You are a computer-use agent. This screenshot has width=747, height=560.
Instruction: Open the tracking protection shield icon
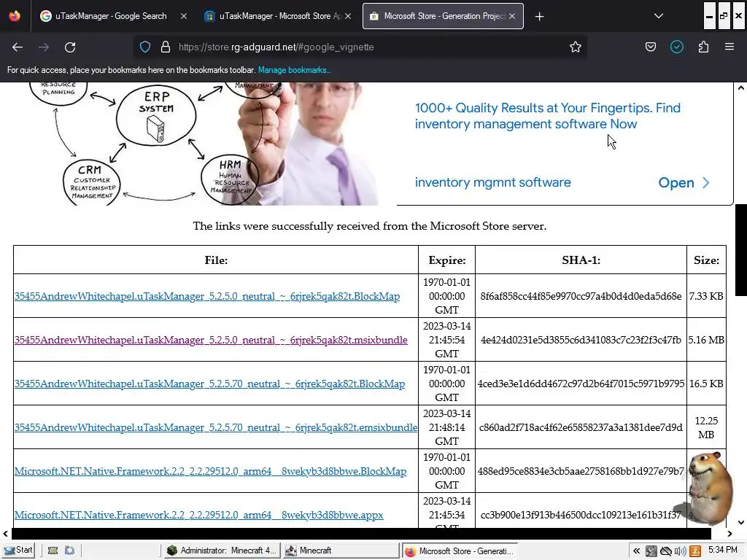(x=145, y=47)
